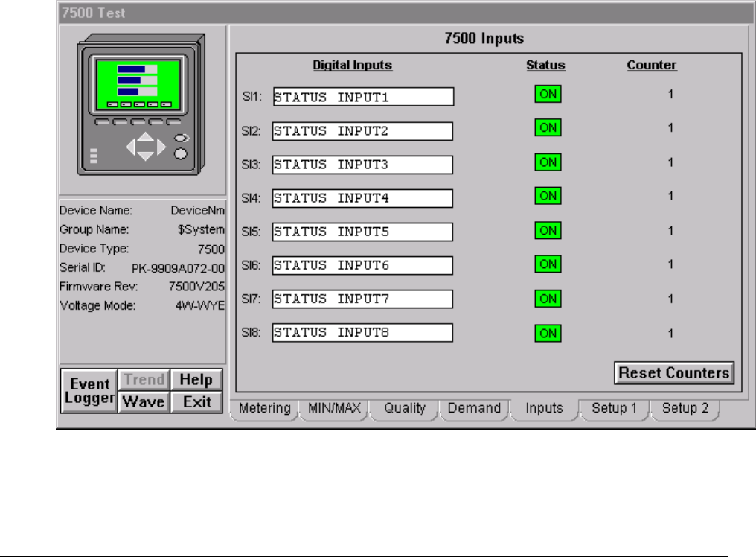Screen dimensions: 756x557
Task: Switch to the Setup 2 tab
Action: pos(679,408)
